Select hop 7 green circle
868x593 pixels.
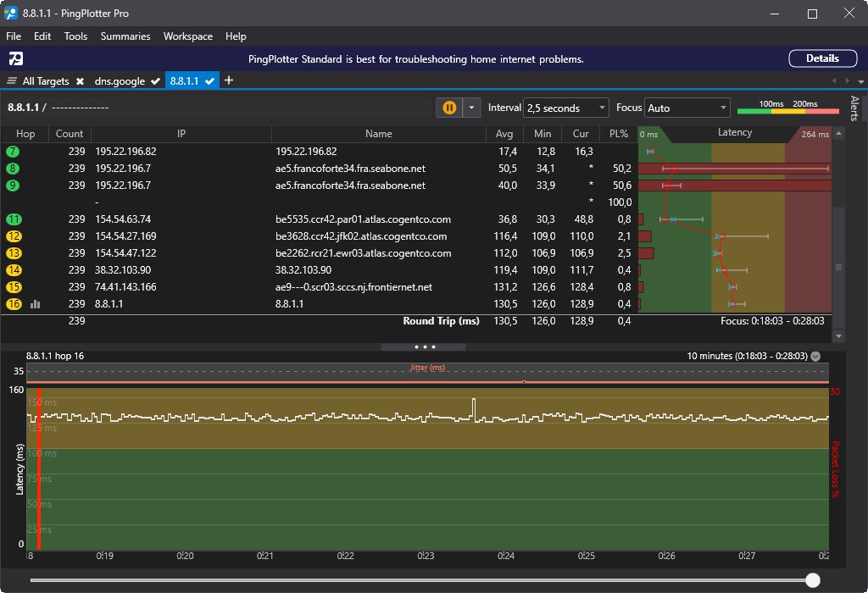point(13,152)
